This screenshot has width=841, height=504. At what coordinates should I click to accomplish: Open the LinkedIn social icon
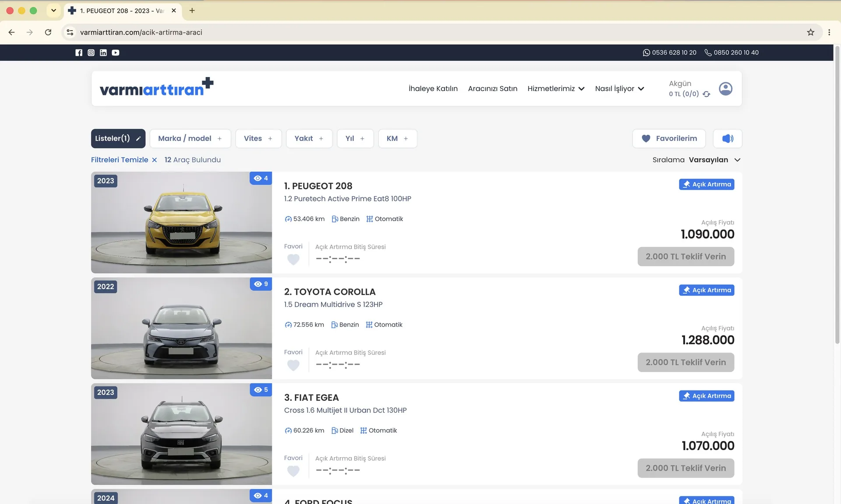103,53
